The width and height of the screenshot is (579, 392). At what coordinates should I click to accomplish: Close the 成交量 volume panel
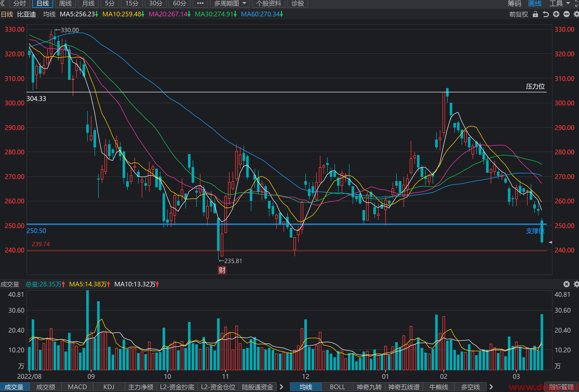click(567, 284)
